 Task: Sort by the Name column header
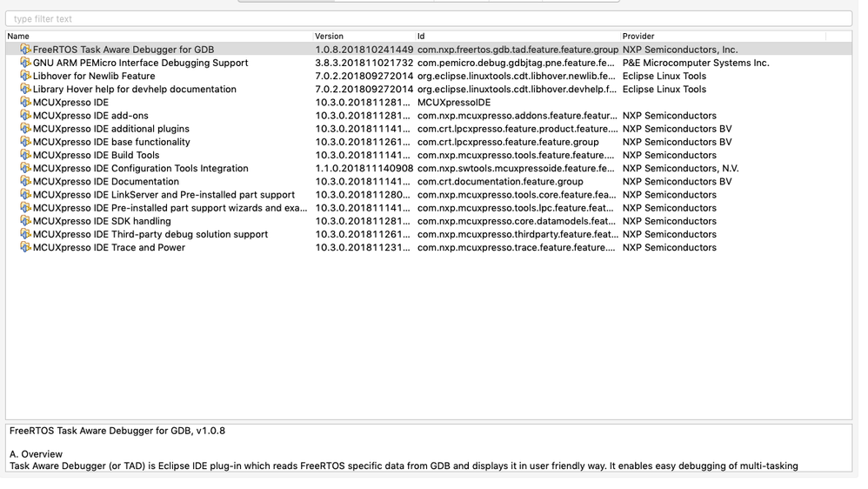[x=159, y=36]
